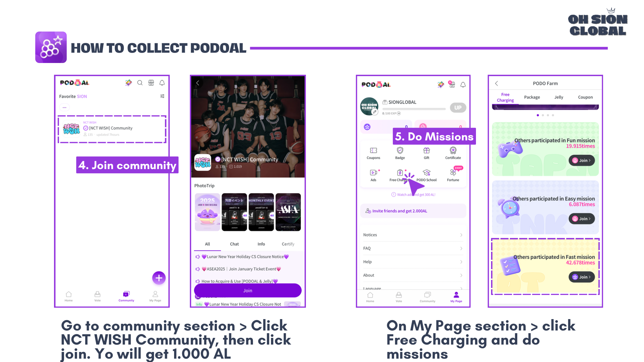Open the favorite filter settings icon

162,96
